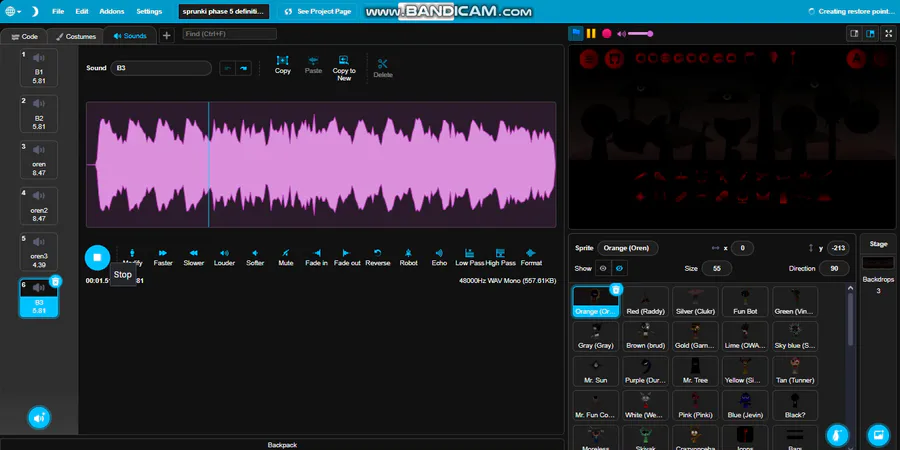Screen dimensions: 900x450
Task: Open the Settings menu
Action: click(x=149, y=11)
